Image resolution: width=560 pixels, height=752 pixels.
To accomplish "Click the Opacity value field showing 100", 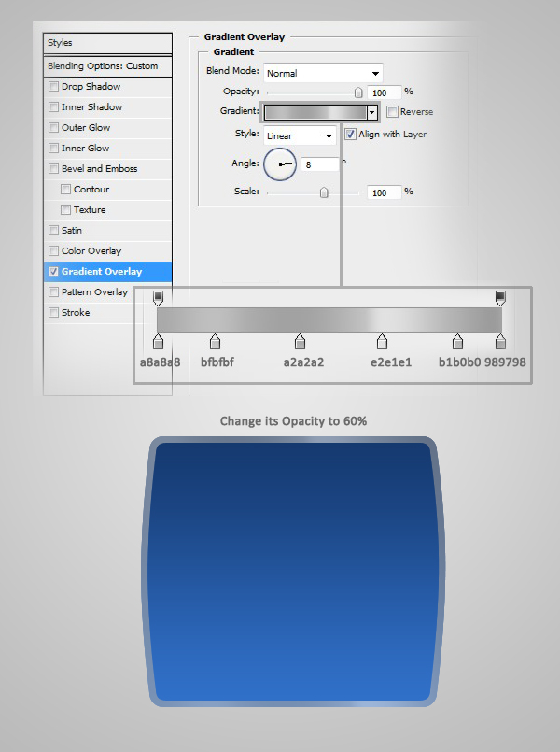I will coord(384,92).
